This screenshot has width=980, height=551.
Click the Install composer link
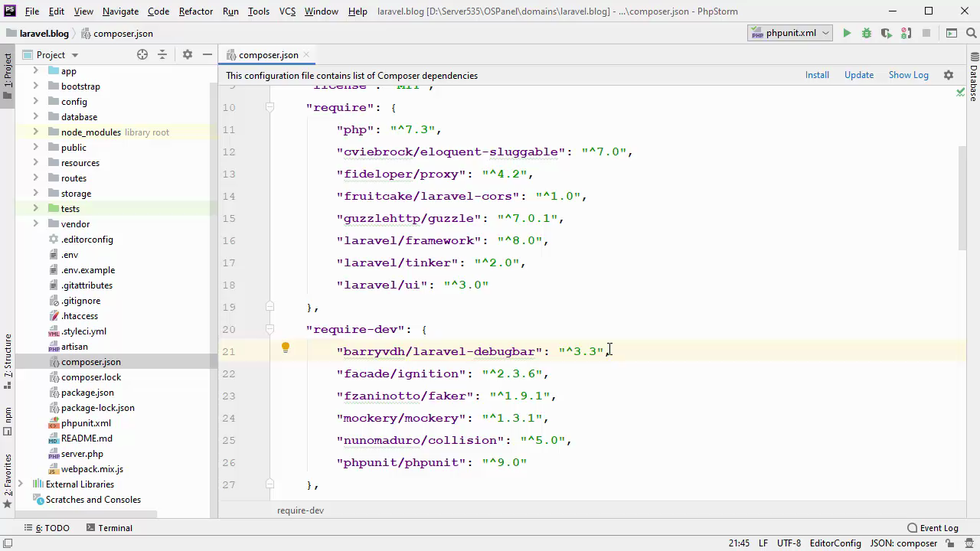[x=817, y=75]
